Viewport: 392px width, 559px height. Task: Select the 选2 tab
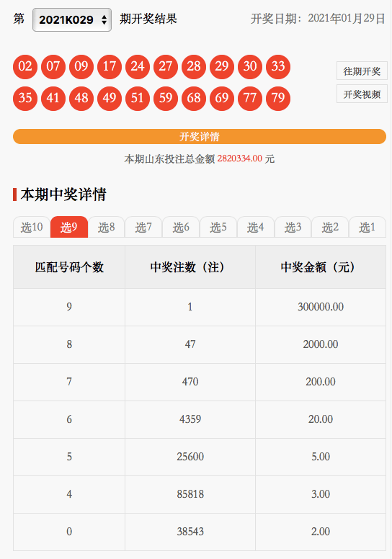[330, 227]
